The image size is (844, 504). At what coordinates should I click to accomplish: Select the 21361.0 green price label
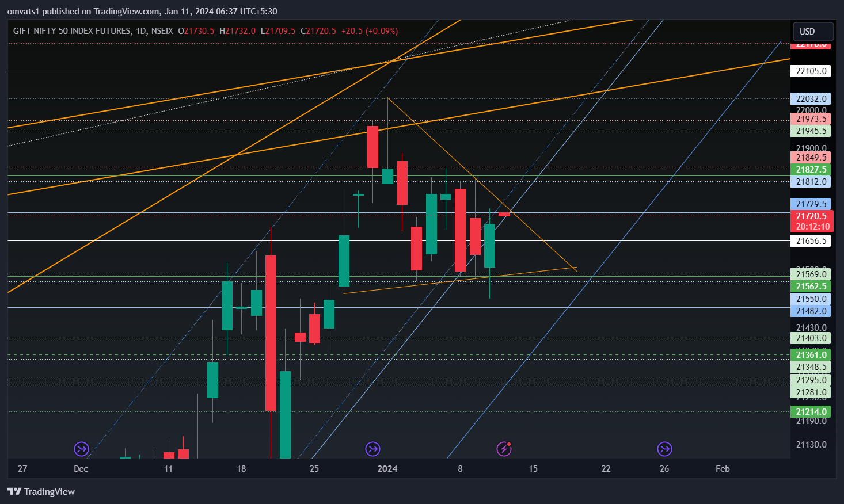click(811, 355)
